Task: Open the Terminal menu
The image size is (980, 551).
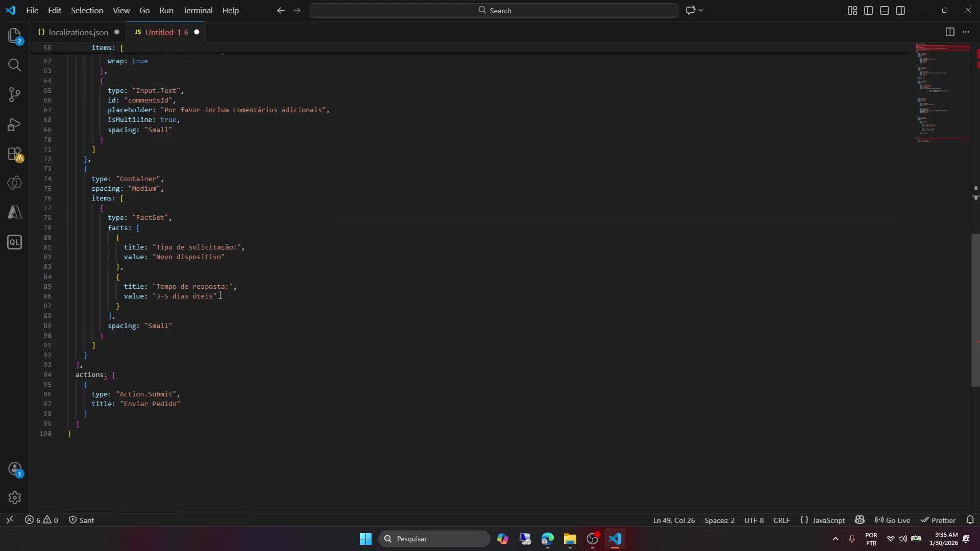Action: coord(198,10)
